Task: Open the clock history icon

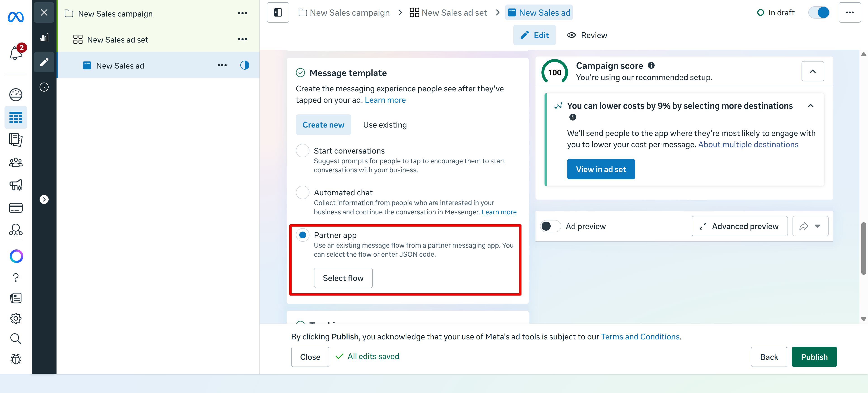Action: pos(44,87)
